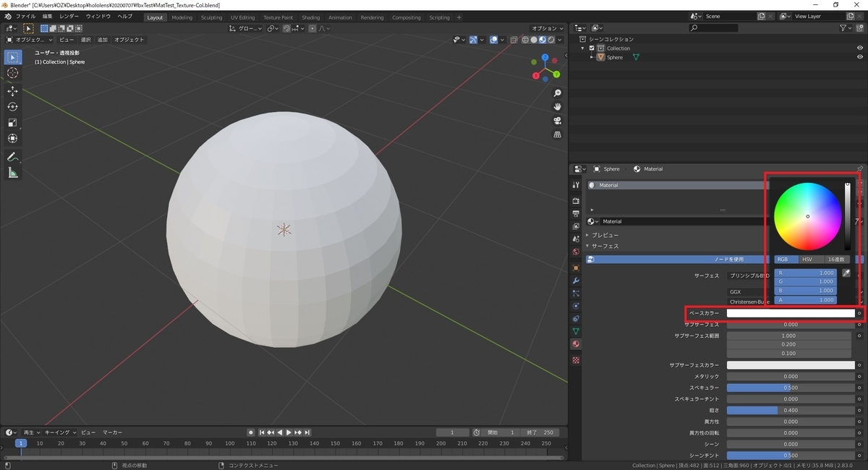This screenshot has height=470, width=868.
Task: Open the ファイル menu
Action: tap(25, 16)
